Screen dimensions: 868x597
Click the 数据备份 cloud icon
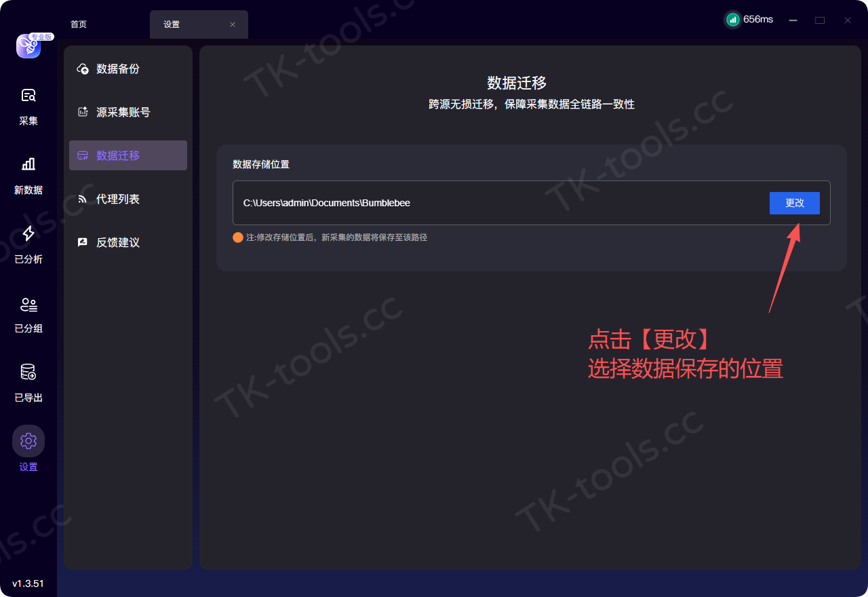[x=83, y=69]
